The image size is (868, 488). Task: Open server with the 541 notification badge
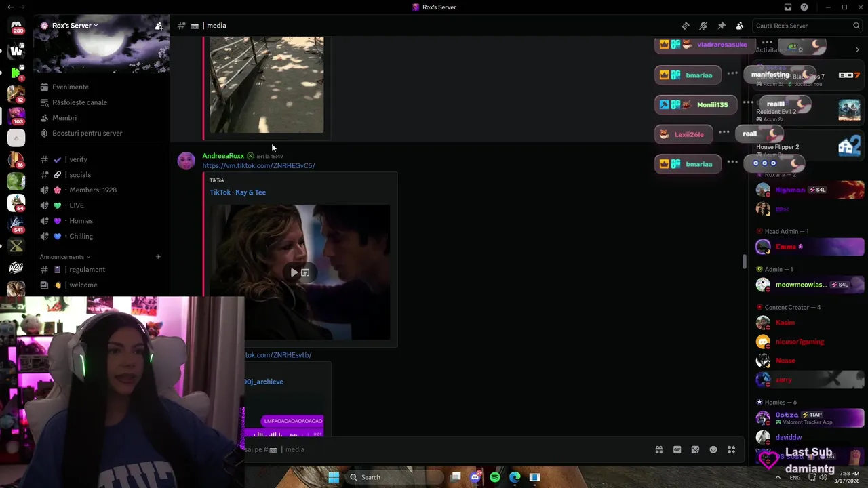click(x=16, y=224)
